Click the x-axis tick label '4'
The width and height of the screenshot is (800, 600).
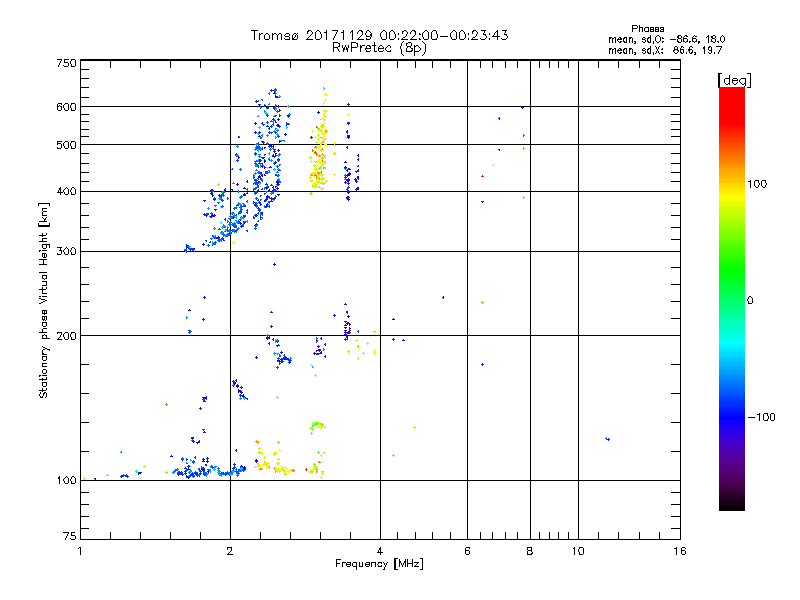click(380, 551)
